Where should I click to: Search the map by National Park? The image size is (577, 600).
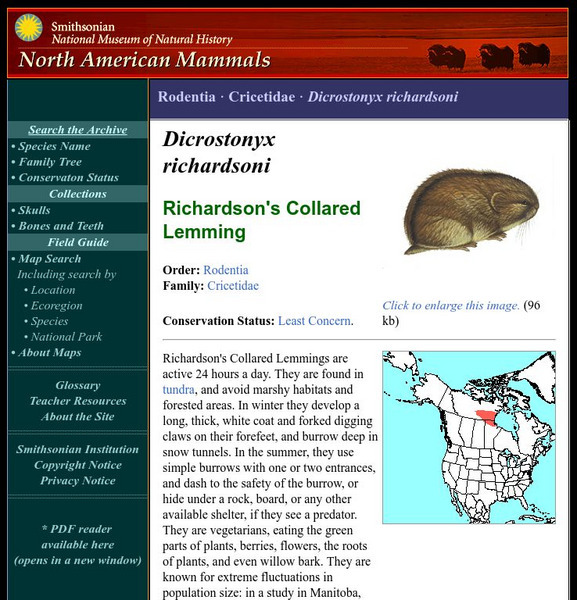(x=66, y=337)
